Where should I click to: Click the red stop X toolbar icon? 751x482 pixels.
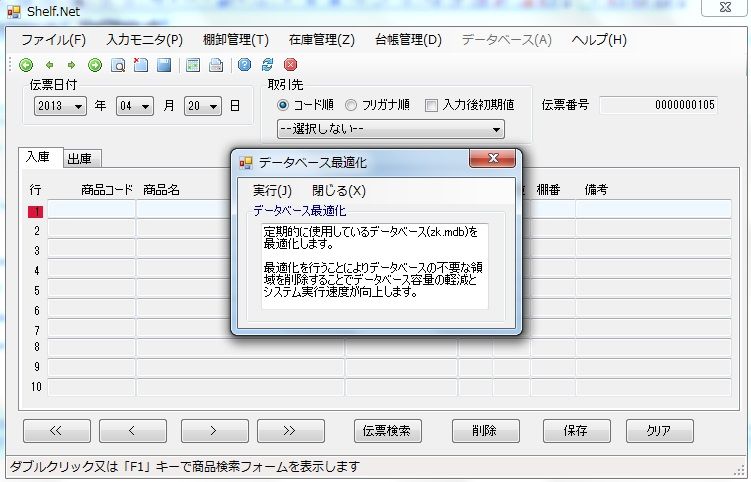(290, 65)
